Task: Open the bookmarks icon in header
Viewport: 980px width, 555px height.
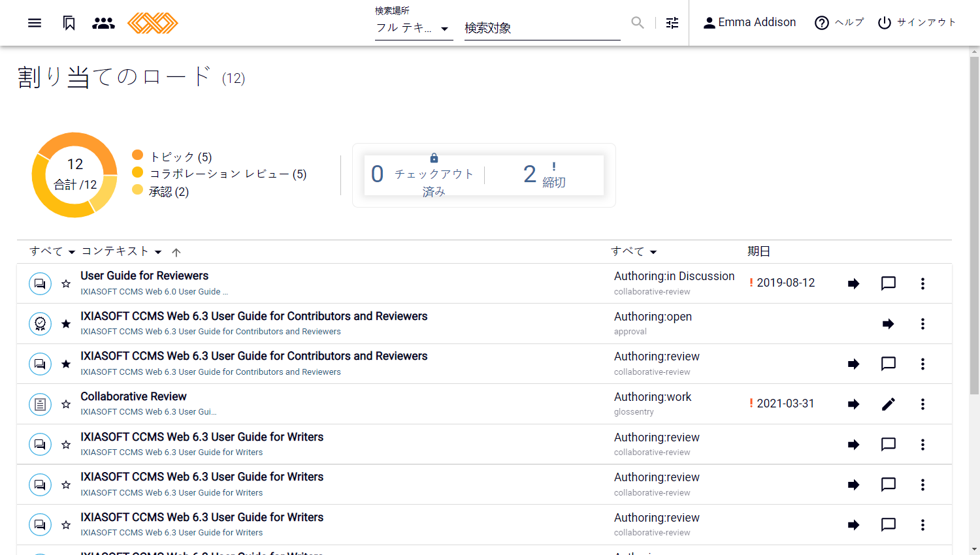Action: [69, 23]
